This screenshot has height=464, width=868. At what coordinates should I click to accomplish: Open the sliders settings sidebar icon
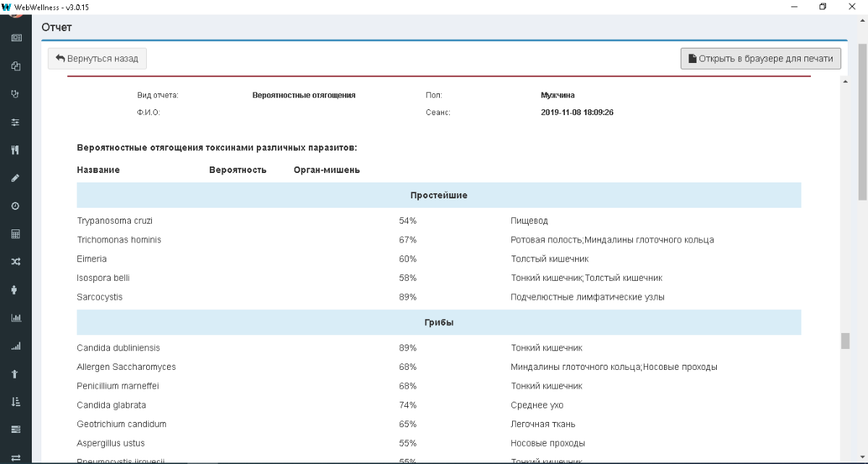point(16,122)
